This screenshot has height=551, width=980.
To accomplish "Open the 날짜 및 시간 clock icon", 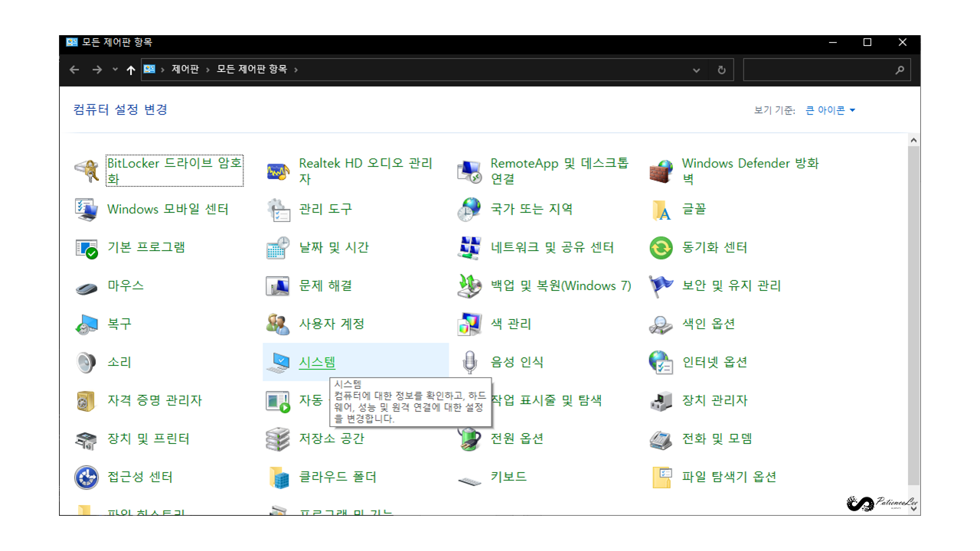I will pyautogui.click(x=278, y=248).
